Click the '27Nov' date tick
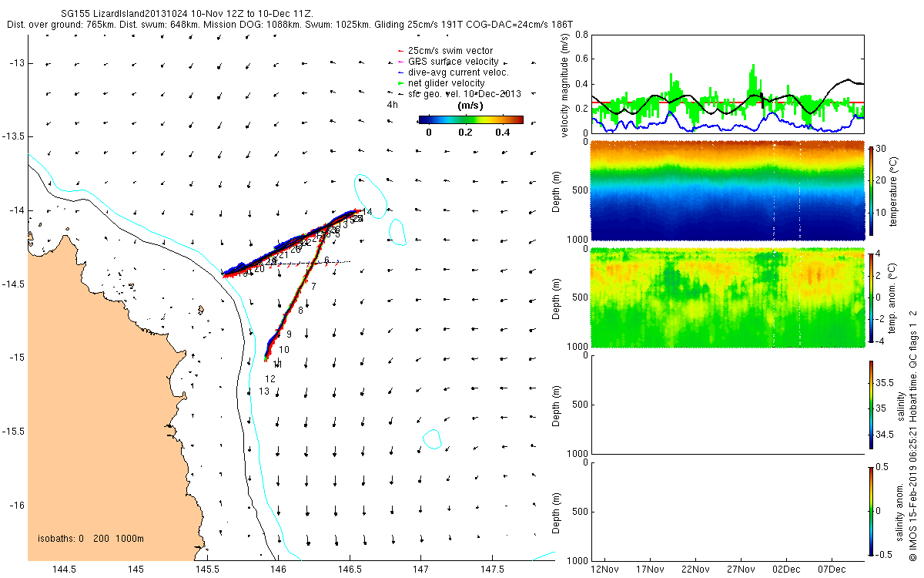 tap(741, 570)
